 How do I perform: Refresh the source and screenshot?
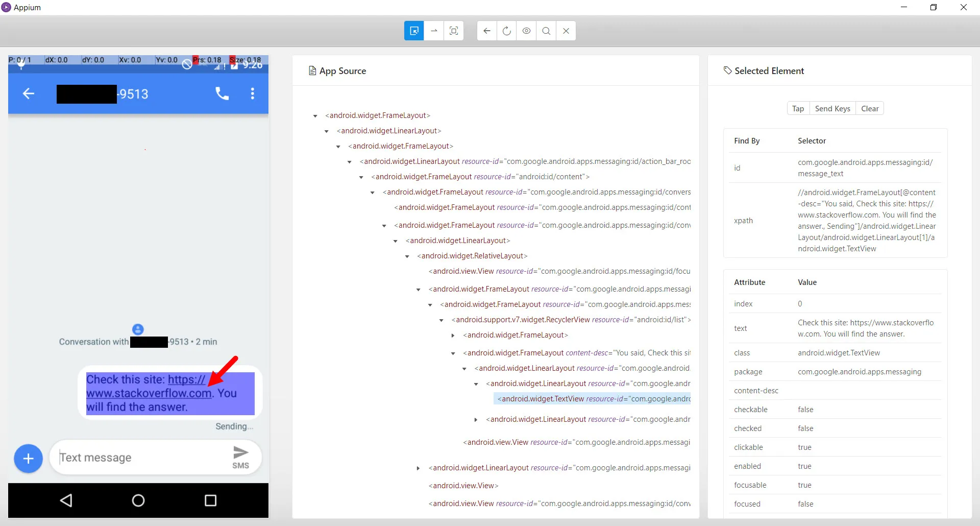click(506, 31)
